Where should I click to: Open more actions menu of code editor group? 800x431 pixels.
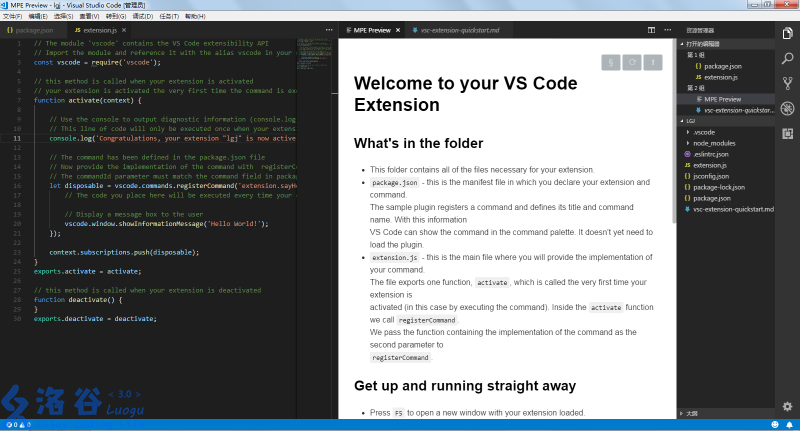[329, 30]
